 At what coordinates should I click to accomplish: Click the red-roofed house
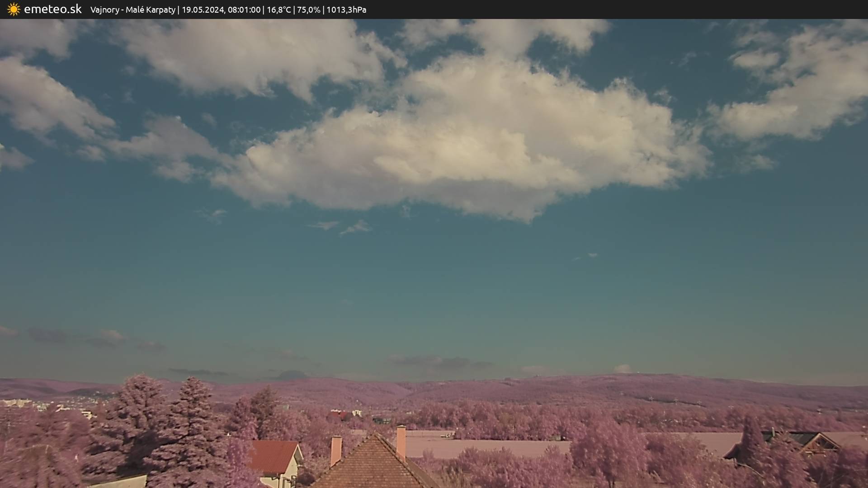pos(274,456)
